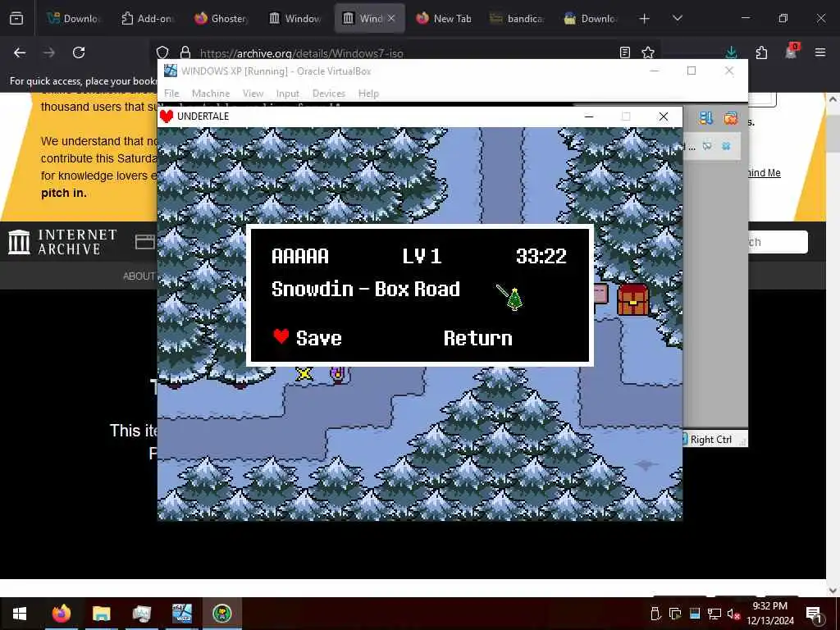Click the mouse integration icon in VirtualBox notification
This screenshot has width=840, height=630.
pos(707,146)
